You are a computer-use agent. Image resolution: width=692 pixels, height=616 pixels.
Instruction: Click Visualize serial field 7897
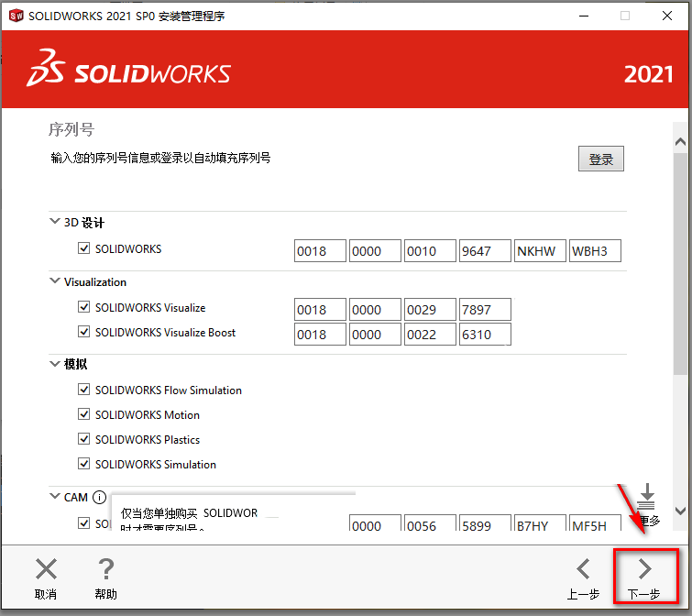(485, 309)
